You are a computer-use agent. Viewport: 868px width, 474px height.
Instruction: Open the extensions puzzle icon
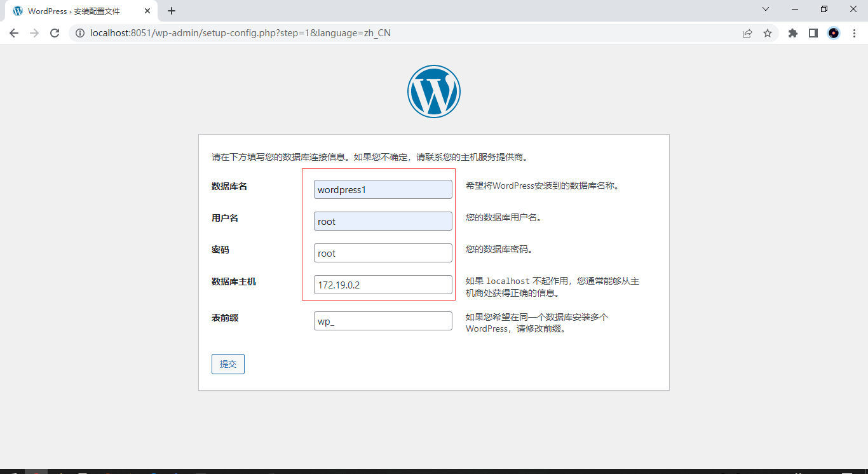(x=793, y=33)
